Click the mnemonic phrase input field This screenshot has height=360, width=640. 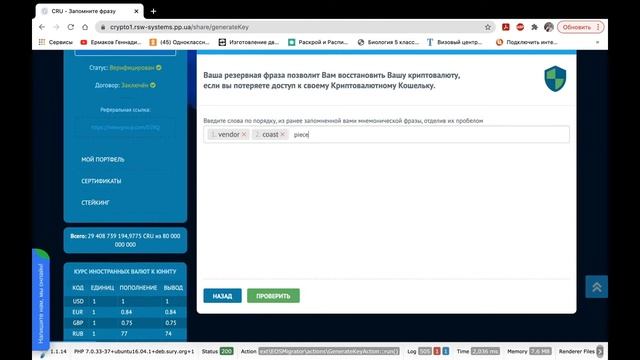point(386,135)
